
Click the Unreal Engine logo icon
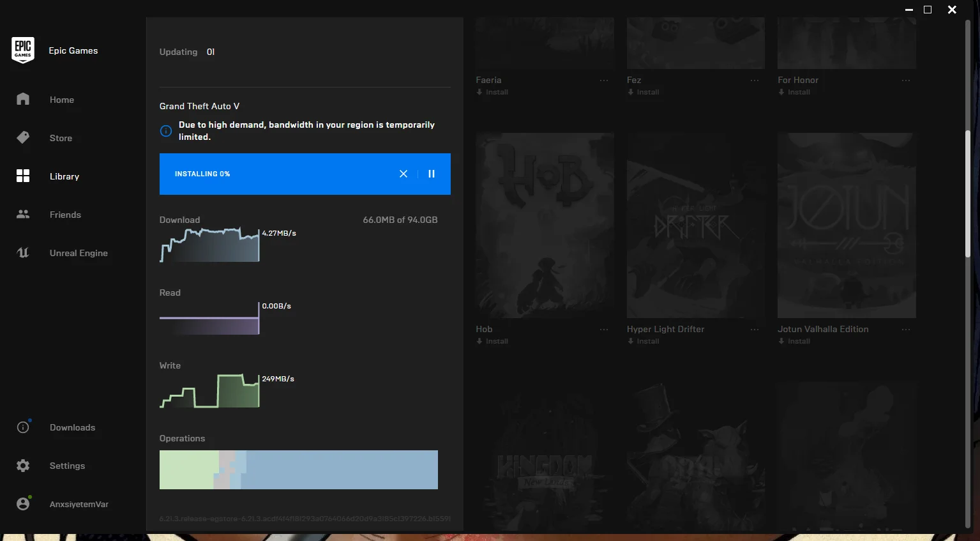[23, 253]
